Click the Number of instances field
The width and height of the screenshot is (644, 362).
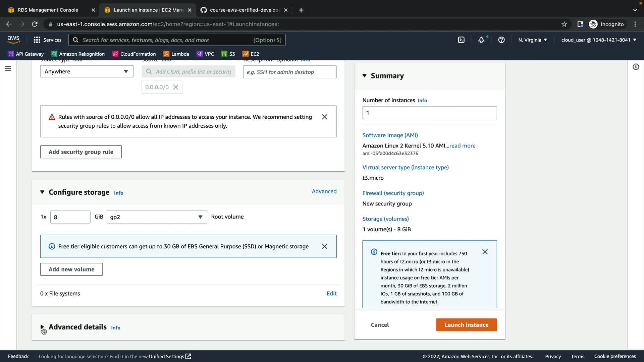click(429, 113)
